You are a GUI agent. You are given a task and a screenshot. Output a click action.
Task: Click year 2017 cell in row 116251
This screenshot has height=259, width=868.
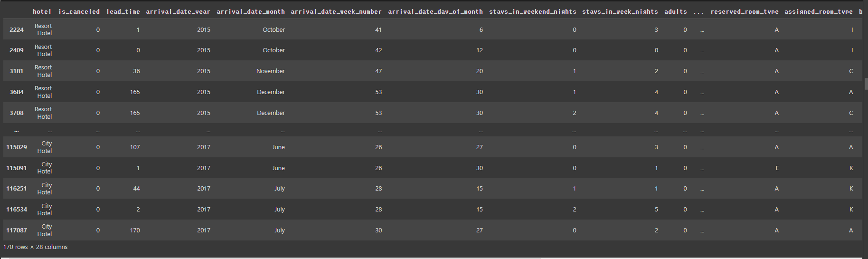204,188
